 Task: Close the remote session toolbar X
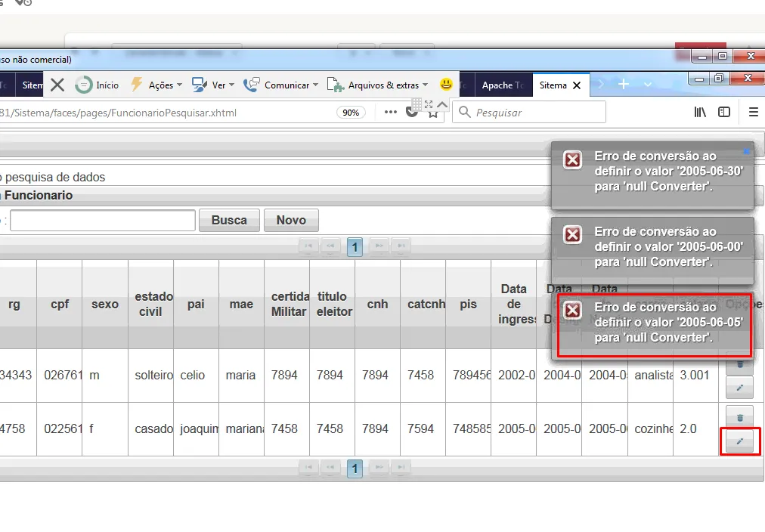click(57, 85)
